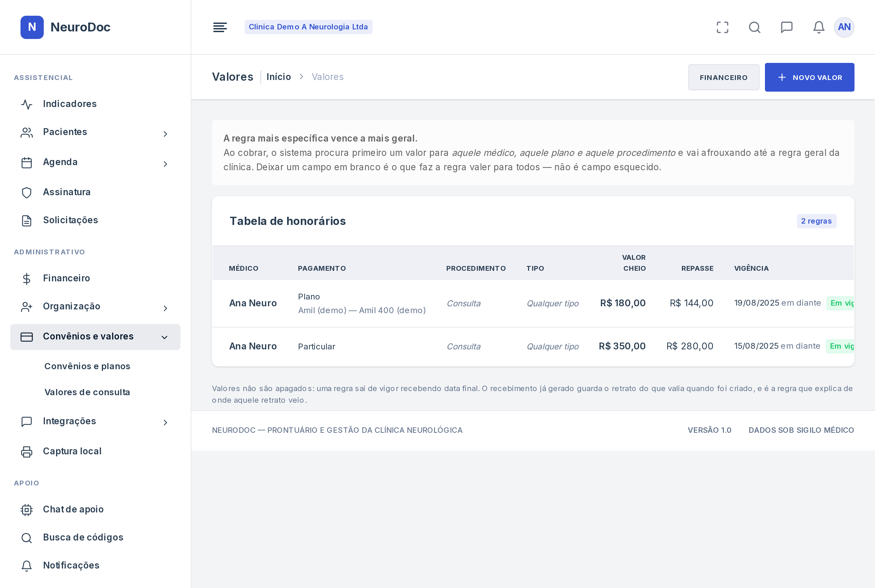Click the R$ 144,00 repasse cell
875x588 pixels.
691,303
